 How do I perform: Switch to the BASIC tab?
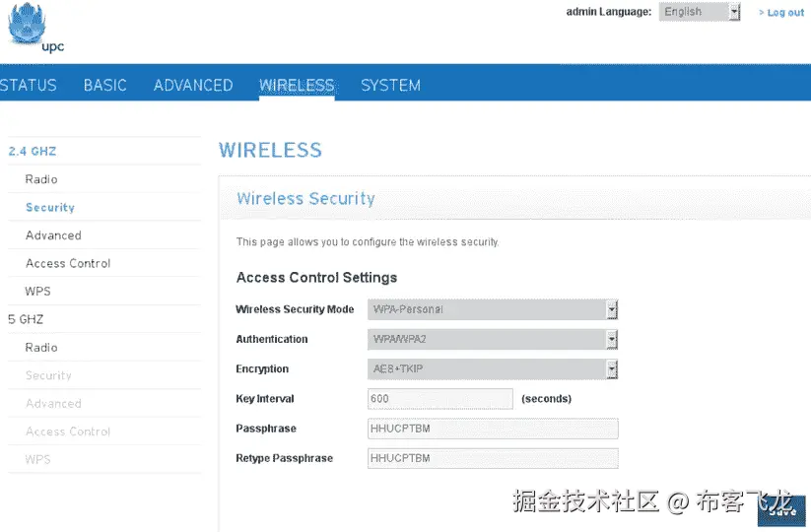pyautogui.click(x=105, y=85)
